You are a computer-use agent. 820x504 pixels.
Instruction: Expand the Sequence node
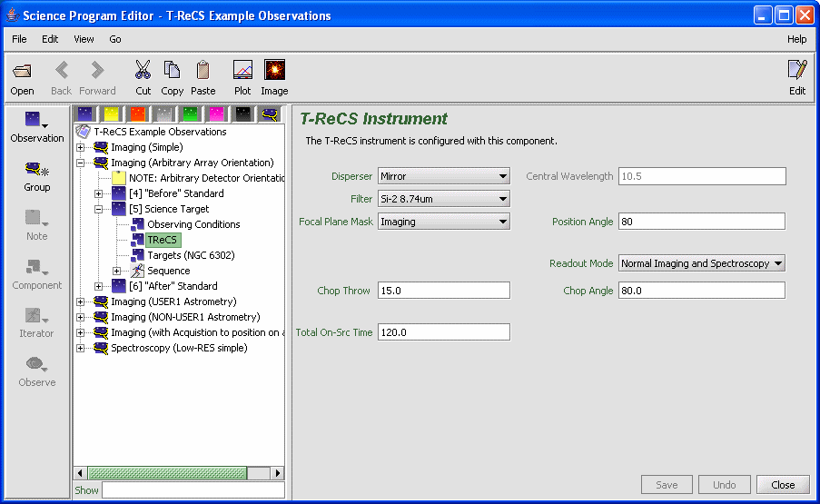pos(116,271)
